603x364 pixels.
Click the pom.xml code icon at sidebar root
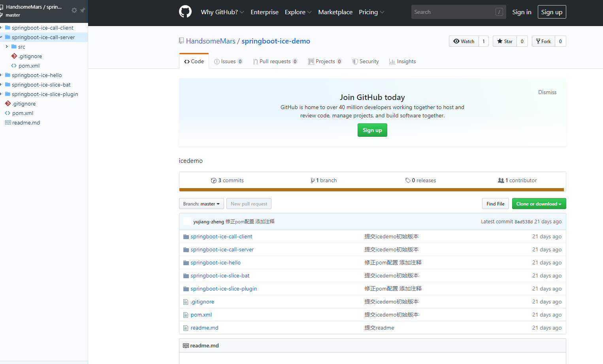8,113
